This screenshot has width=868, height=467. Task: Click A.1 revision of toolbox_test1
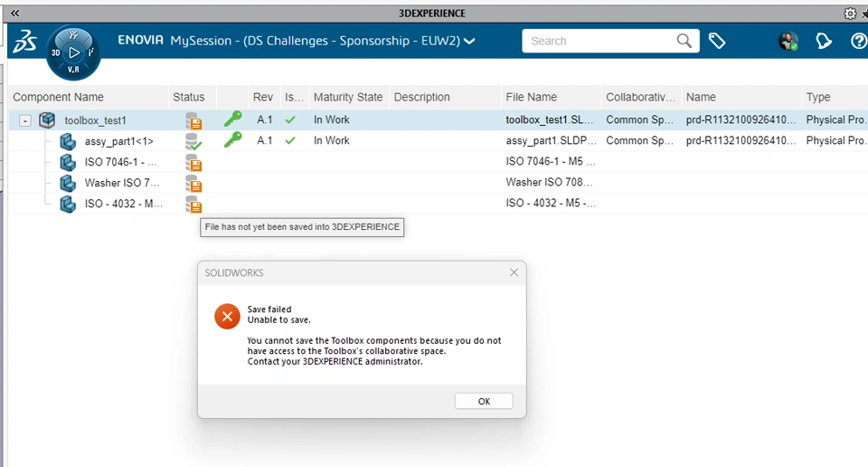click(x=265, y=119)
